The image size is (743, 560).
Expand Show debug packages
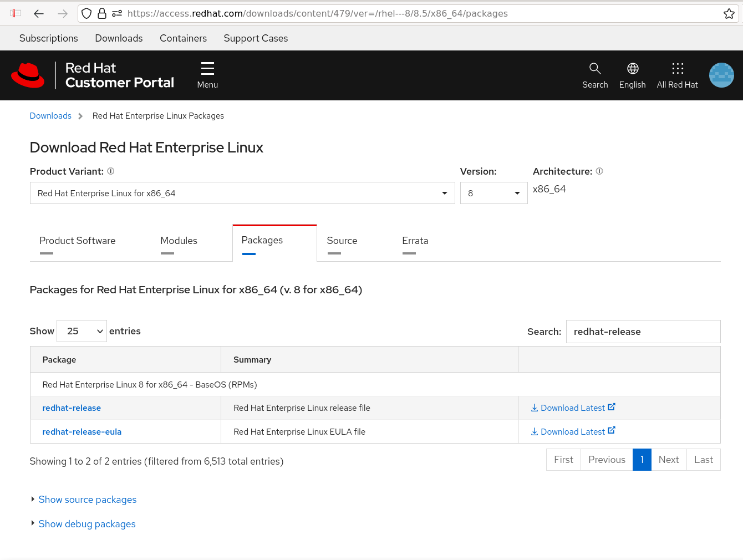coord(86,524)
